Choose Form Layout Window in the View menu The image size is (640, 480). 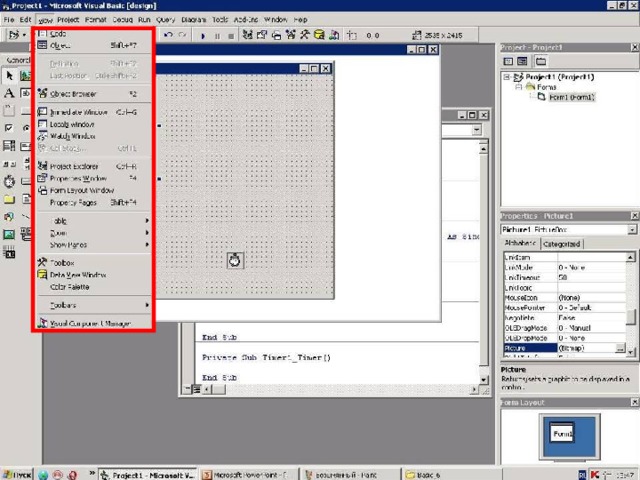click(93, 190)
